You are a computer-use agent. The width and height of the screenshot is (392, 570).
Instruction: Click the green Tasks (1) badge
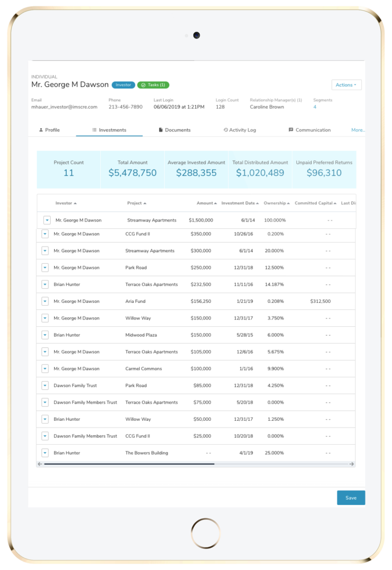click(x=153, y=85)
